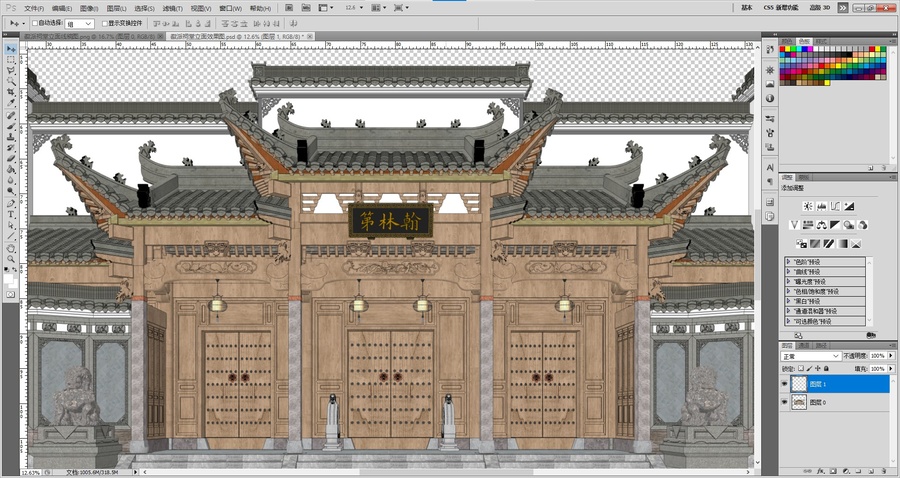Viewport: 900px width, 478px height.
Task: Select the Pen tool
Action: tap(11, 204)
